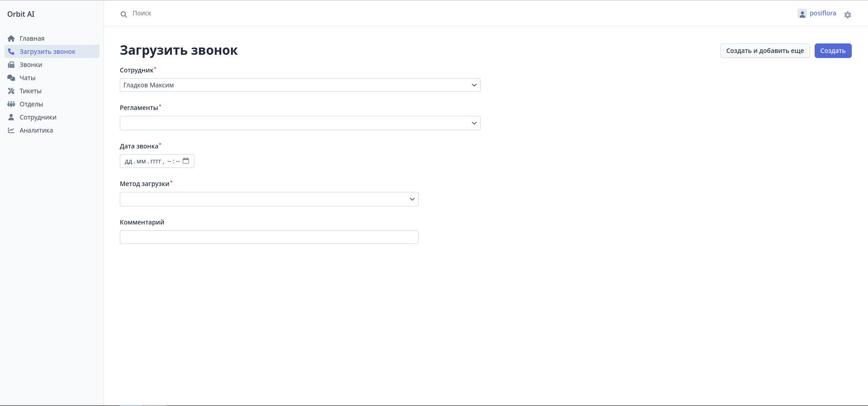The width and height of the screenshot is (868, 406).
Task: Expand the Сотрудник dropdown with Гладков Максим
Action: [x=300, y=85]
